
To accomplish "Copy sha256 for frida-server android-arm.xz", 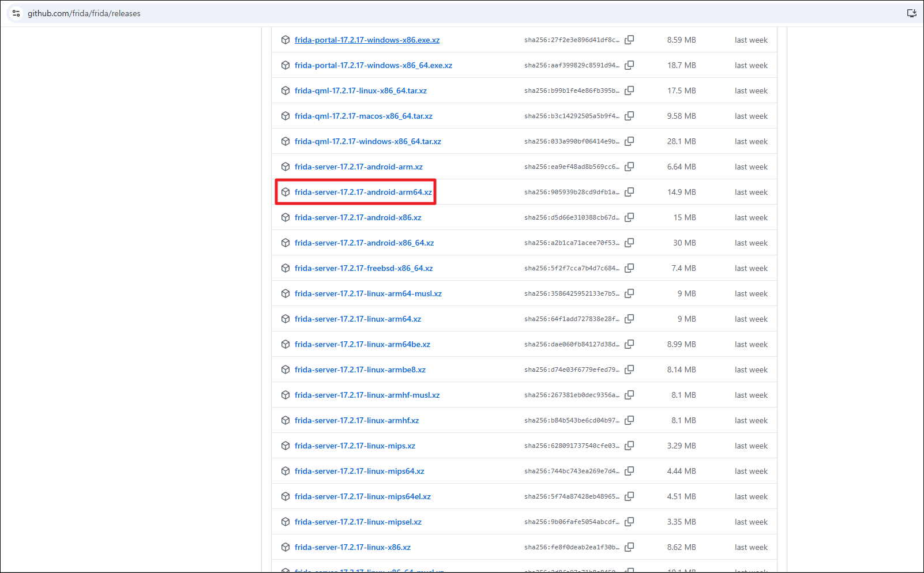I will point(629,167).
